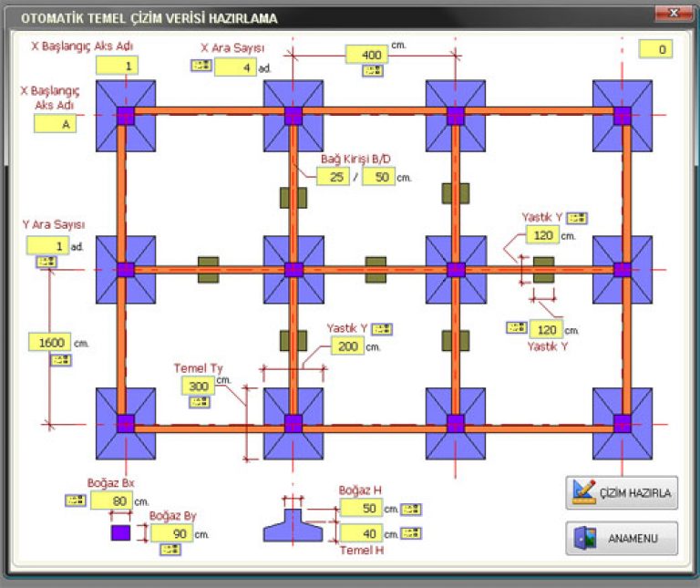Click the calculator icon next to Boğaz Bx
This screenshot has height=588, width=700.
(76, 500)
